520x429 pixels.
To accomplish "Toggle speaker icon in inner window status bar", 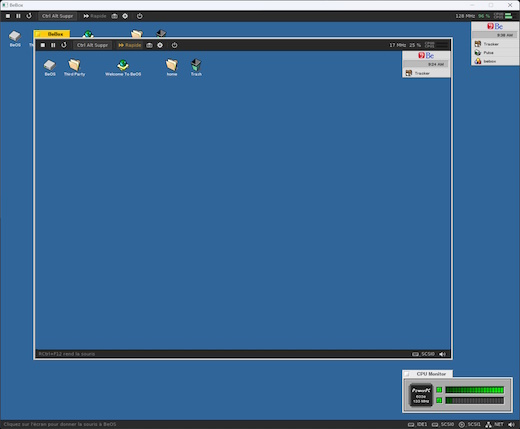I will [442, 354].
